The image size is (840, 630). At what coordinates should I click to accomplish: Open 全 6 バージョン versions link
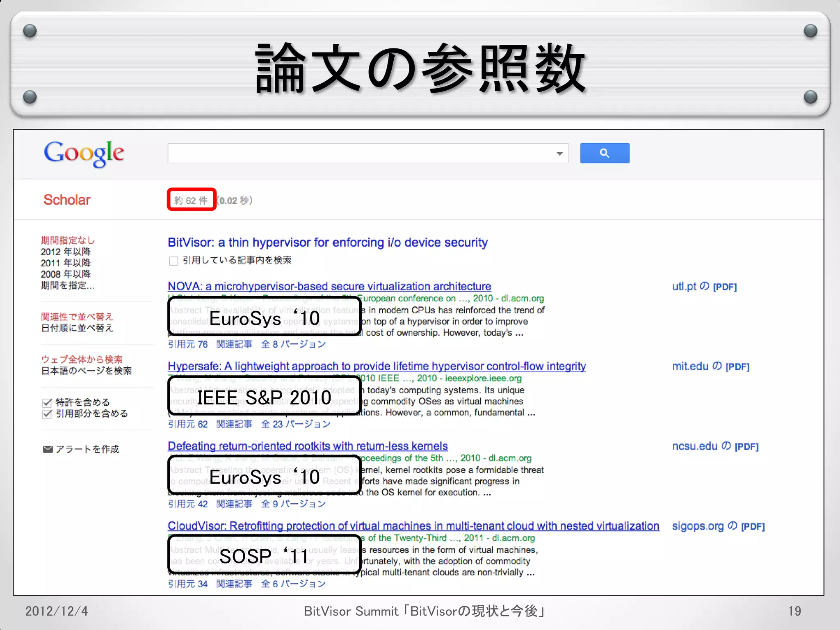pos(293,584)
